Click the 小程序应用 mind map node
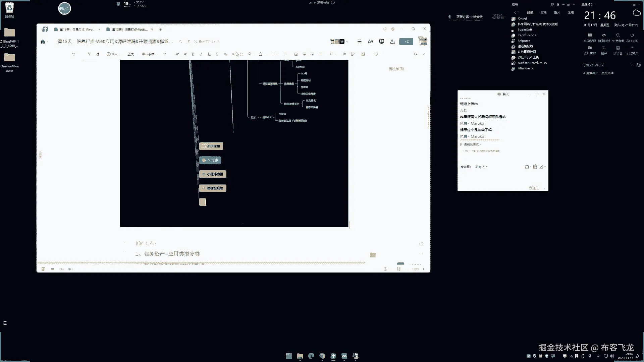The height and width of the screenshot is (362, 644). click(x=213, y=174)
